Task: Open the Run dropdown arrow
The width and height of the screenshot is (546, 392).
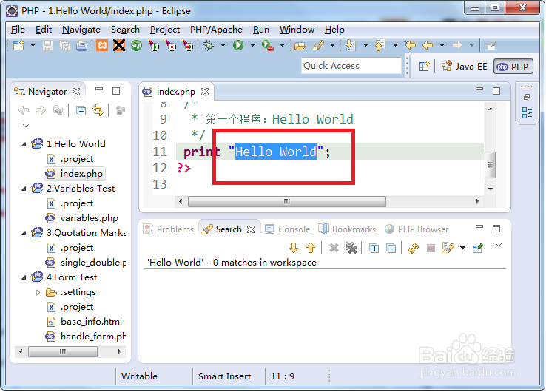Action: pos(252,45)
